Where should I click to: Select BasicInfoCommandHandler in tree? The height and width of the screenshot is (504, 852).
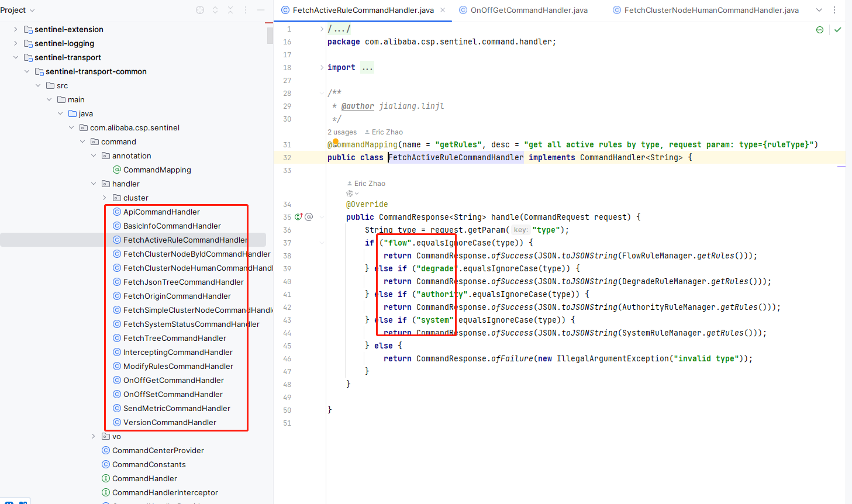click(172, 226)
